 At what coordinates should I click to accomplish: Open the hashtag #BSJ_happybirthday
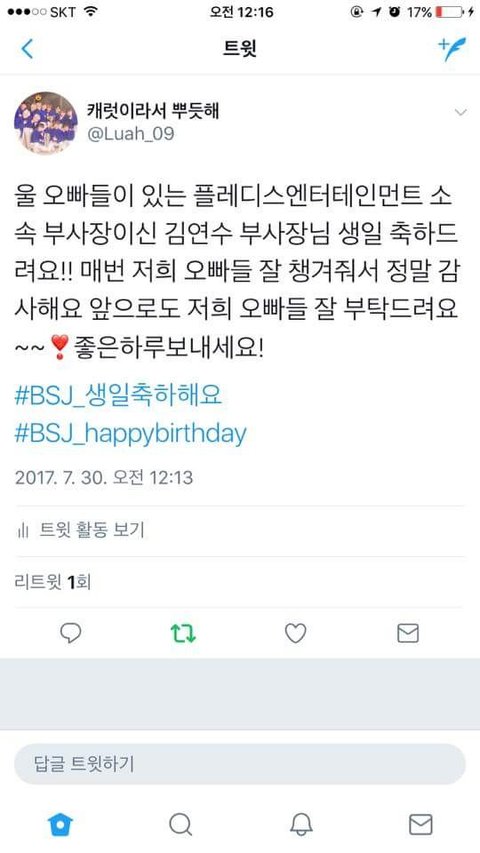[x=131, y=434]
